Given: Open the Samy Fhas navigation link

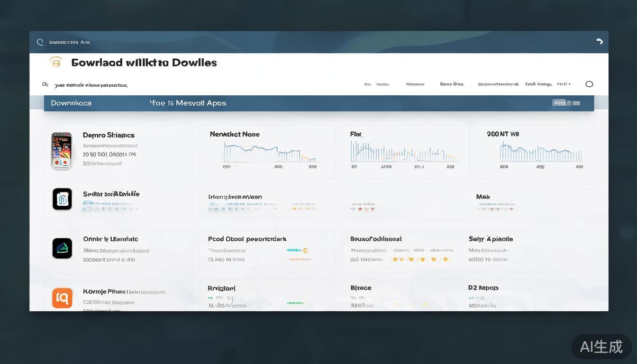Looking at the screenshot, I should 451,84.
